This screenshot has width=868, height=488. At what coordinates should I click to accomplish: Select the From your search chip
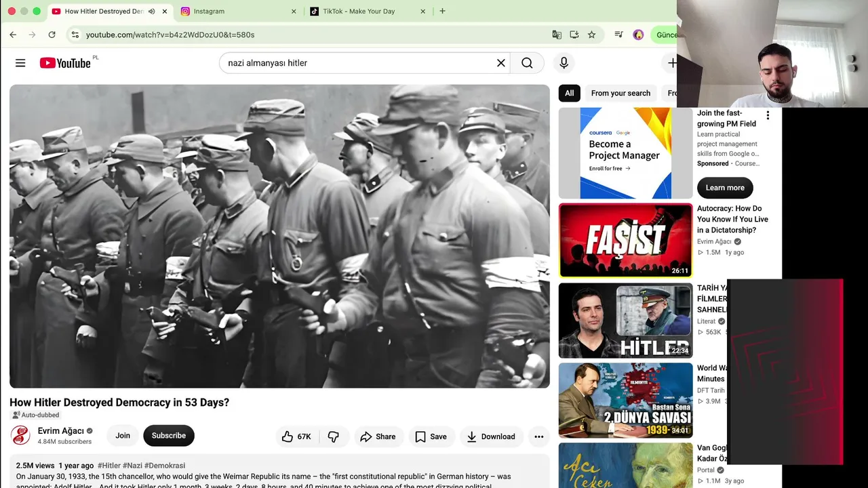[x=620, y=94]
